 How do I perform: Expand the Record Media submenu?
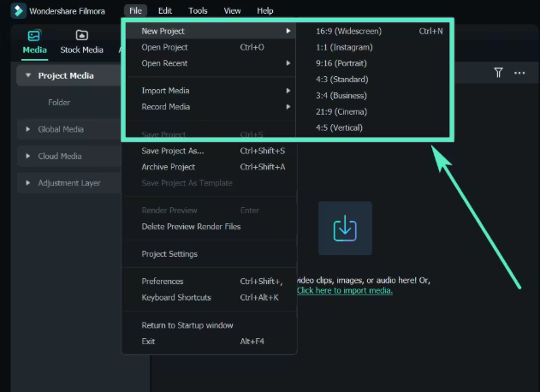[211, 107]
